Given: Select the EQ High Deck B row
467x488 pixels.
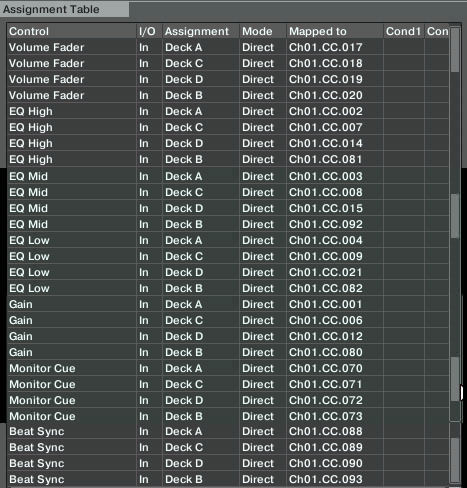Looking at the screenshot, I should point(228,159).
